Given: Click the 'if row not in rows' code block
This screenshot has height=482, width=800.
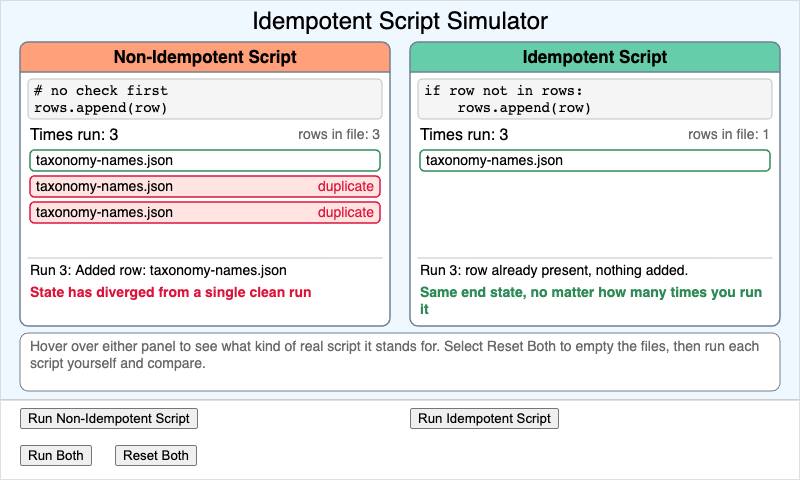Looking at the screenshot, I should [x=595, y=99].
